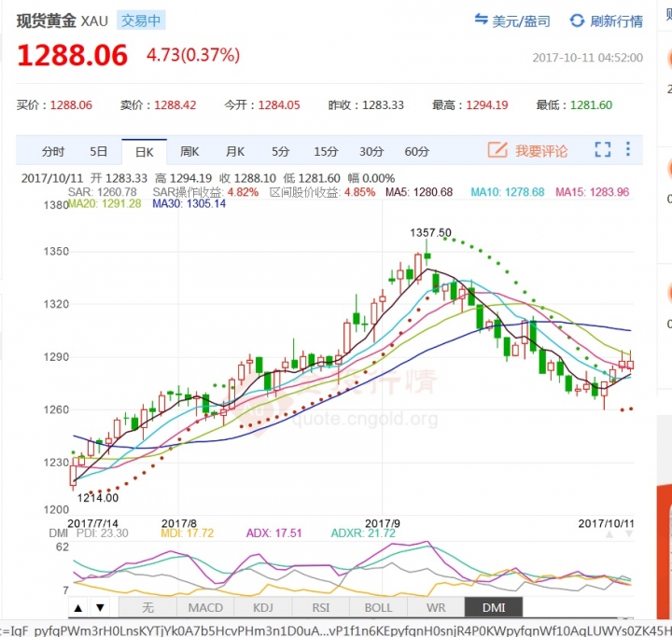672x637 pixels.
Task: Enter fullscreen chart view icon
Action: (603, 149)
